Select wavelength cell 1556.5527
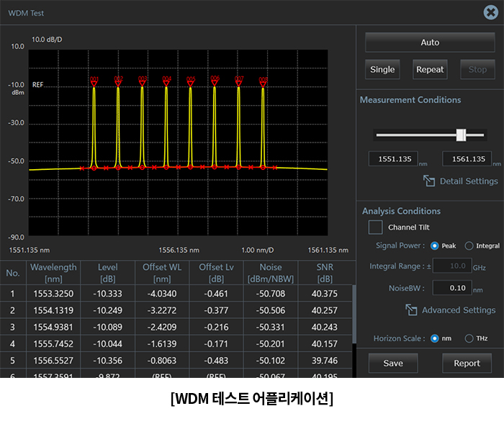The image size is (504, 424). click(x=53, y=361)
